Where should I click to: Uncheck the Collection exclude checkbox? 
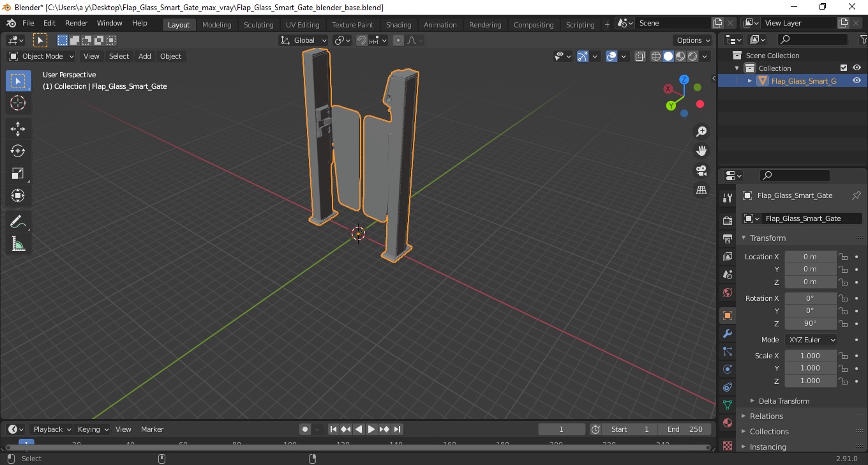tap(844, 68)
